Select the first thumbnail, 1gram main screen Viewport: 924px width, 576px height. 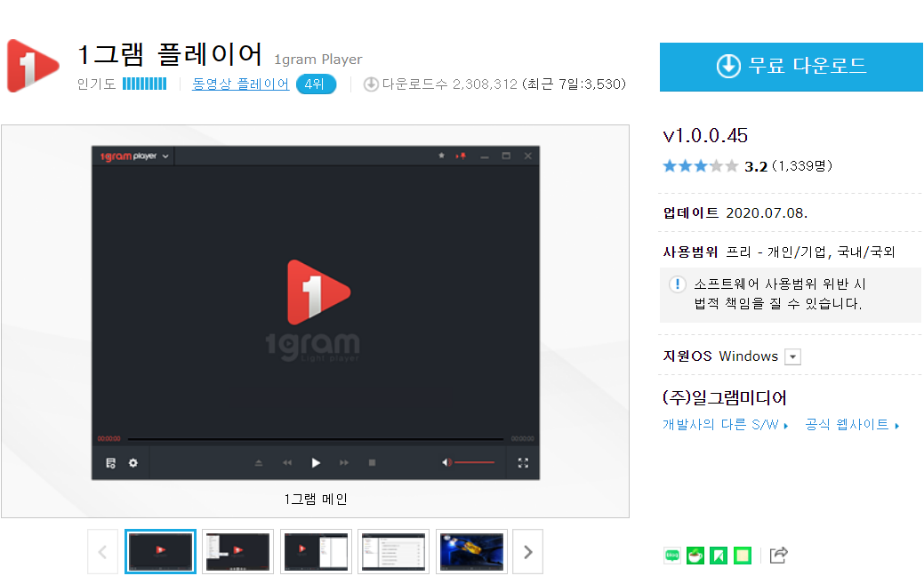point(160,552)
